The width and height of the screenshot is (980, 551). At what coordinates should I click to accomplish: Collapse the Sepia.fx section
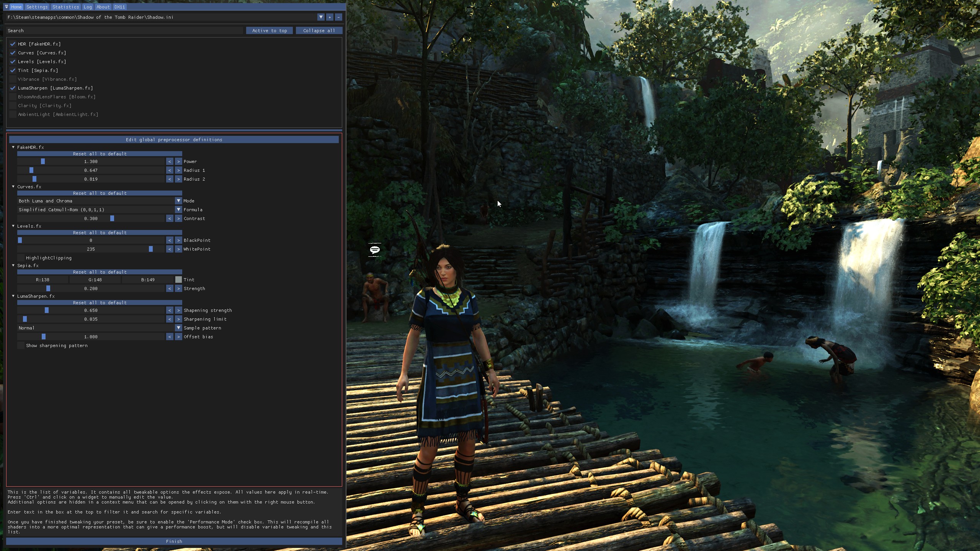[13, 266]
